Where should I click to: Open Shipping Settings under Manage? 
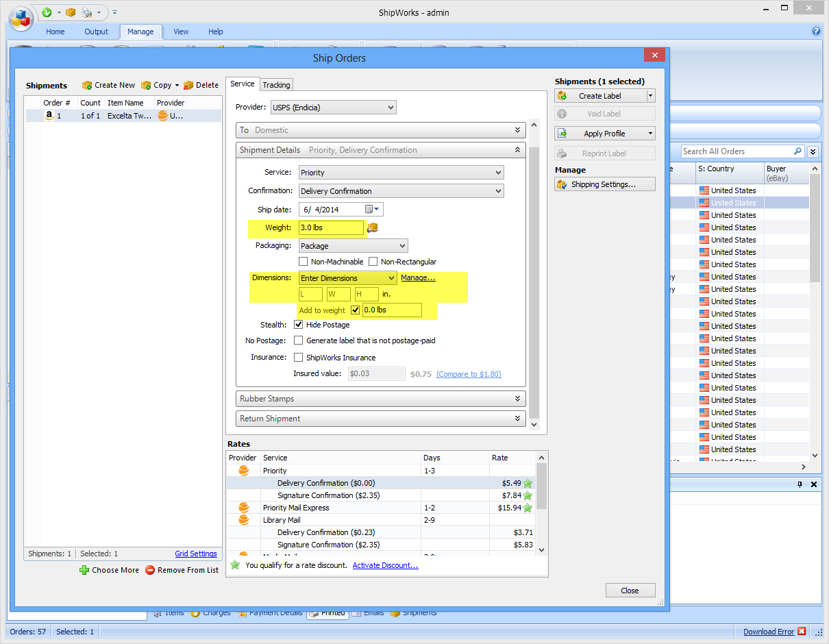point(604,184)
